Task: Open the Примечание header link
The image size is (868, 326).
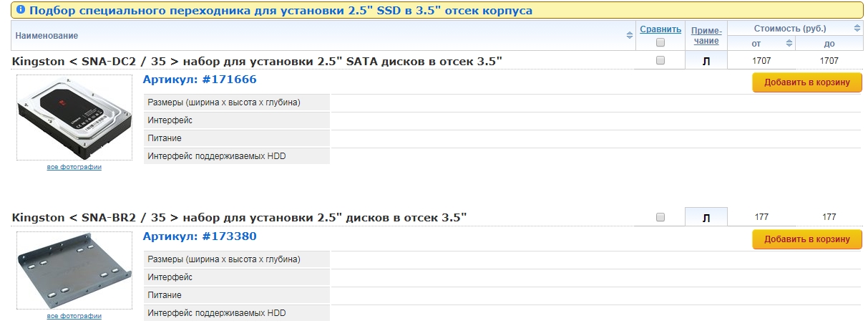Action: pos(706,36)
